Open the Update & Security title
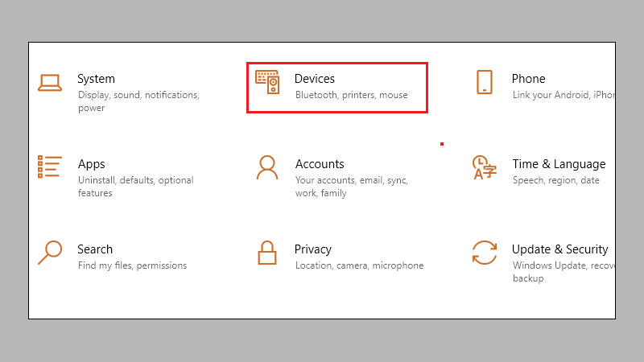Viewport: 644px width, 362px height. 559,249
